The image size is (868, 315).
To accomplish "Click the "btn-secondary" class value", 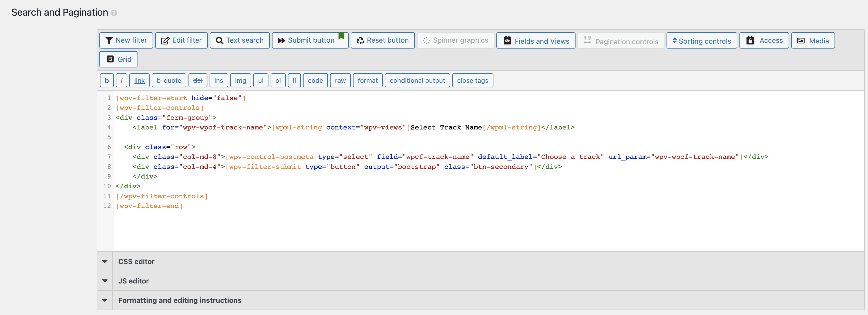I will (x=501, y=167).
